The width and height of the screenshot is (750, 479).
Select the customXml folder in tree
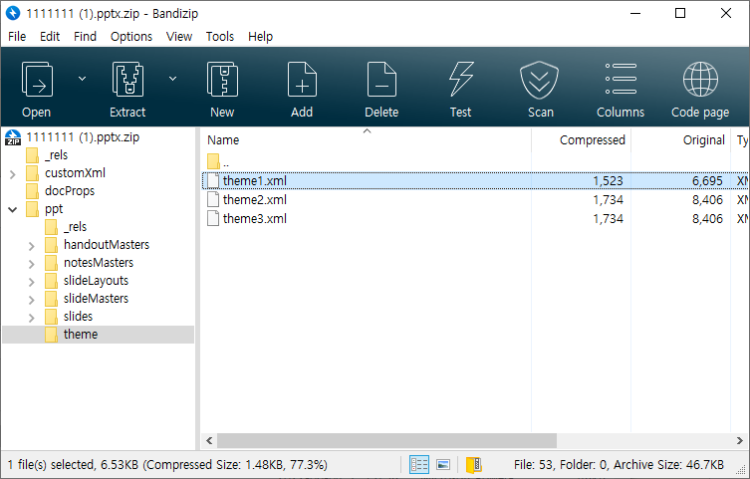(x=75, y=173)
